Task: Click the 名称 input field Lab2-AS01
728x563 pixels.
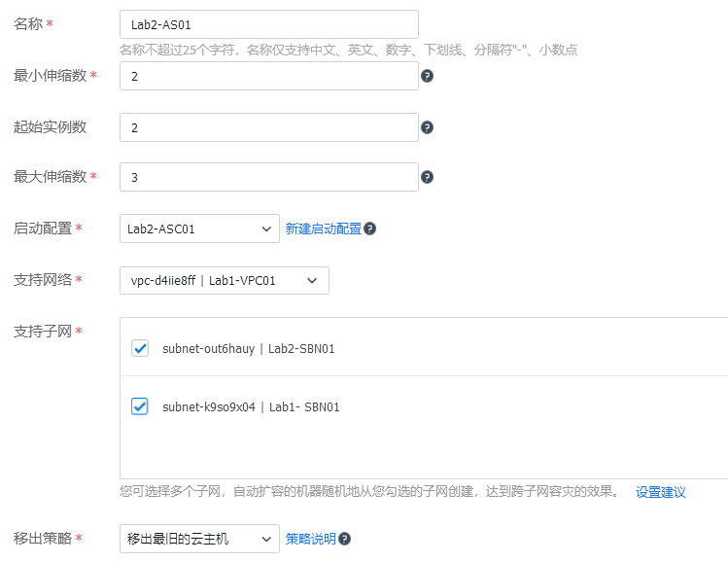Action: tap(269, 24)
